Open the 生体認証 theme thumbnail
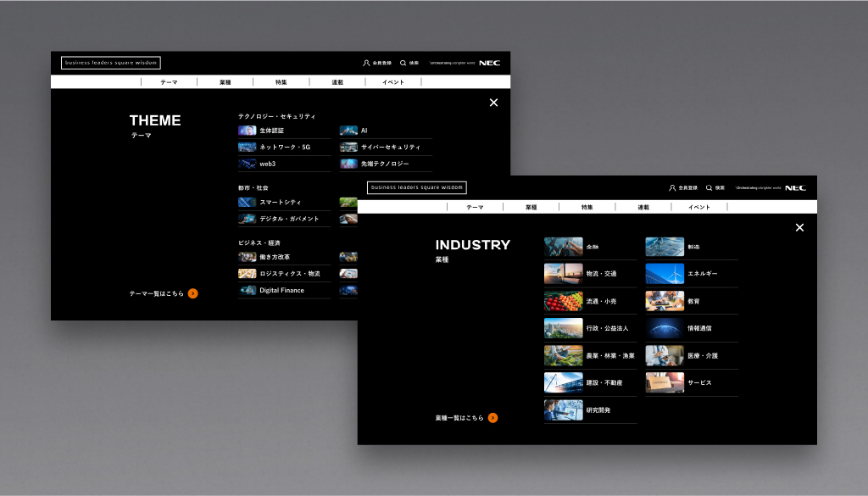 [248, 131]
